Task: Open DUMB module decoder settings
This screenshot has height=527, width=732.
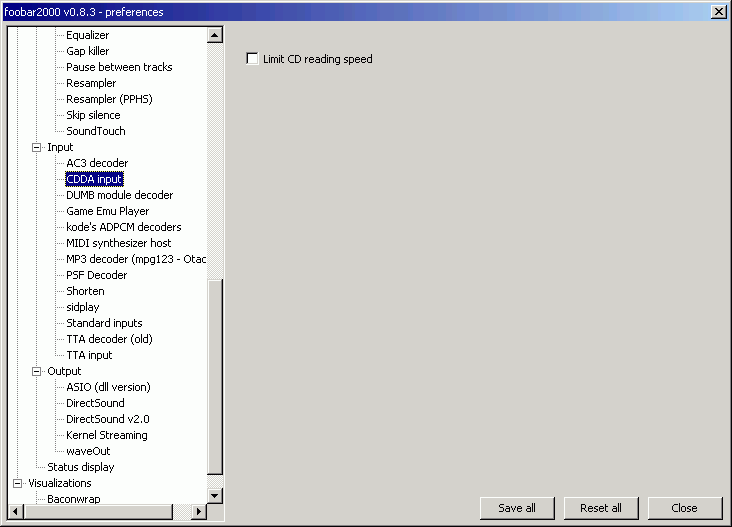Action: pos(120,195)
